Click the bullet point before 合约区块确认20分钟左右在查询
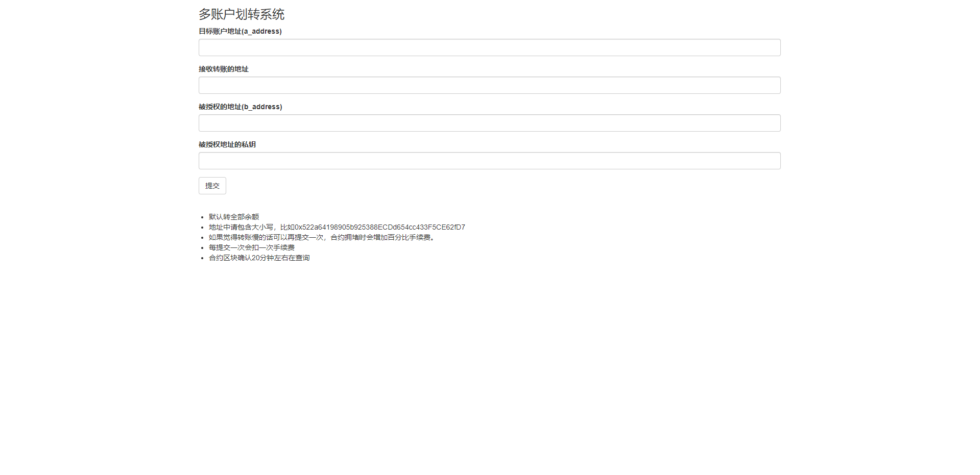The height and width of the screenshot is (475, 980). point(202,258)
